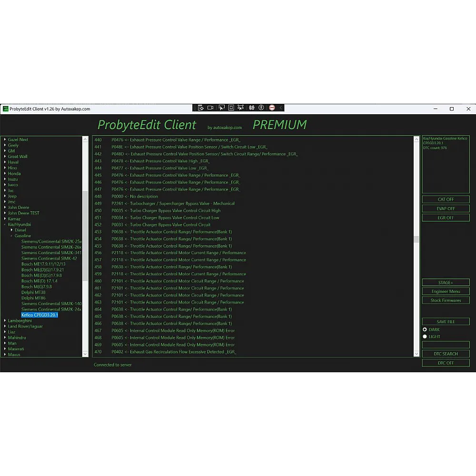Activate the Select Element cursor icon
Screen dimensions: 476x476
click(221, 108)
